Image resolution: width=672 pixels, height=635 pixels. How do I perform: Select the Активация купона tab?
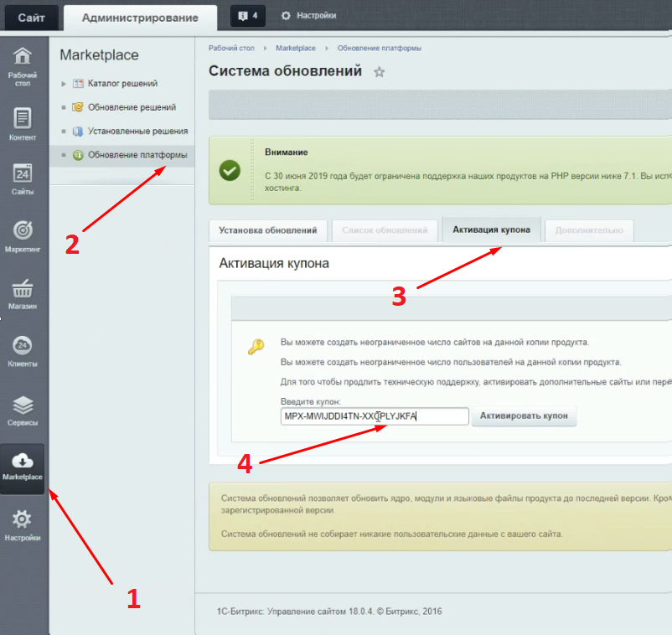pos(492,230)
